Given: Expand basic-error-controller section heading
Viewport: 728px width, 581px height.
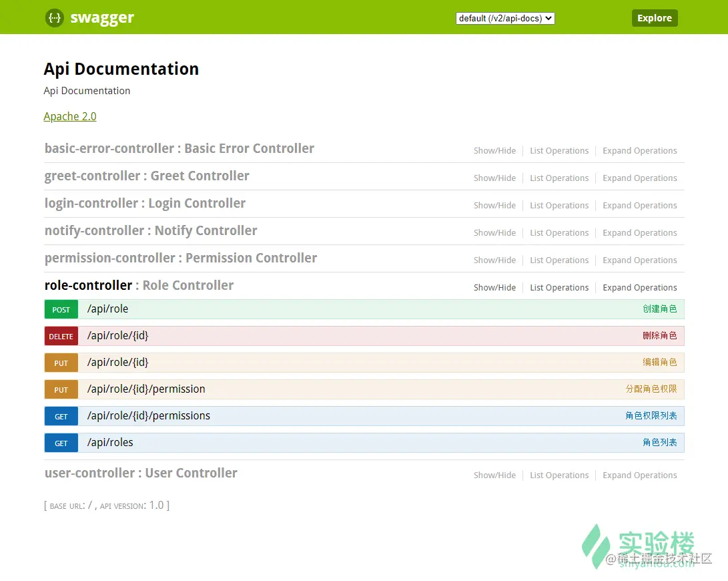Looking at the screenshot, I should [179, 148].
